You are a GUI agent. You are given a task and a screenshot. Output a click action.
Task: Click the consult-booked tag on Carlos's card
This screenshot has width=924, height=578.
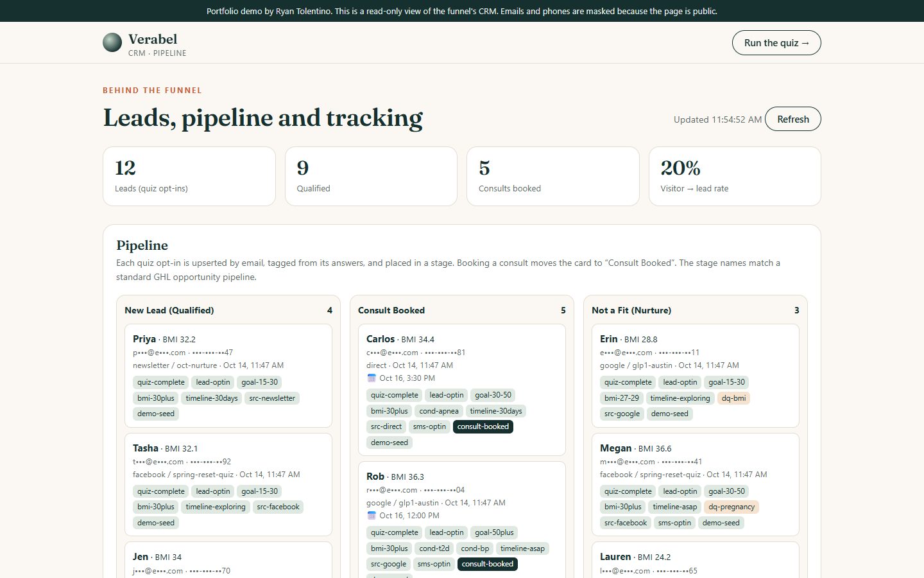[x=483, y=426]
